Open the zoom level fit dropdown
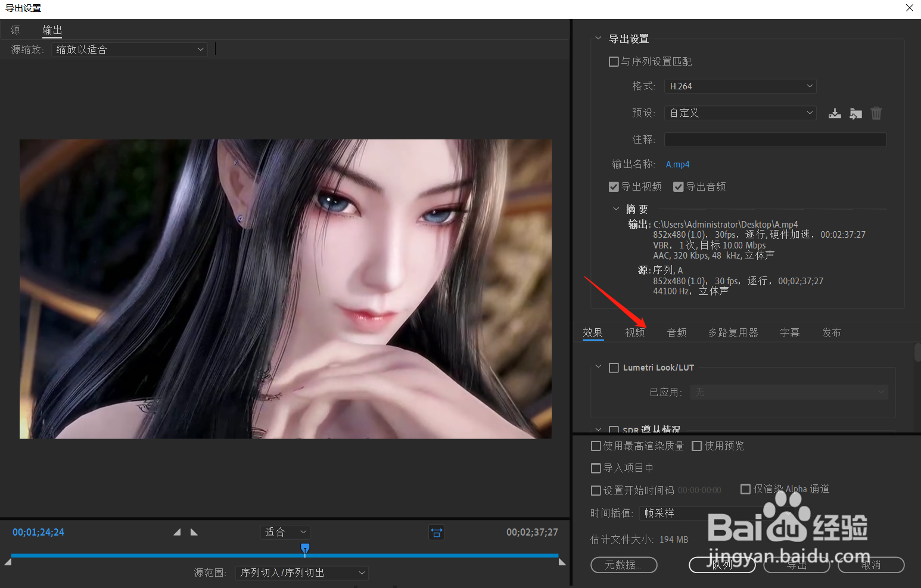Image resolution: width=921 pixels, height=588 pixels. click(285, 532)
